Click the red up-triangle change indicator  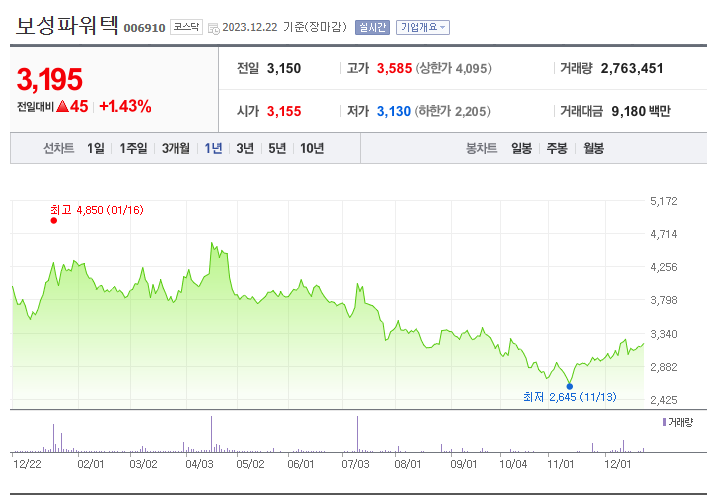click(63, 106)
